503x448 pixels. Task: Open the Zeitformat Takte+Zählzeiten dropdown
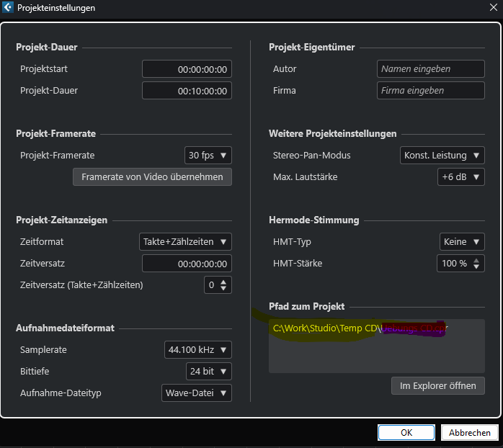pos(185,241)
